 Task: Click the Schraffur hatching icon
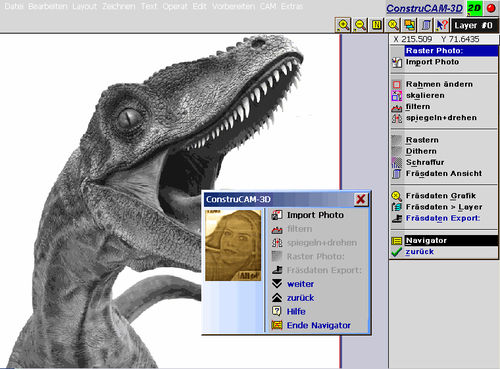pos(397,163)
